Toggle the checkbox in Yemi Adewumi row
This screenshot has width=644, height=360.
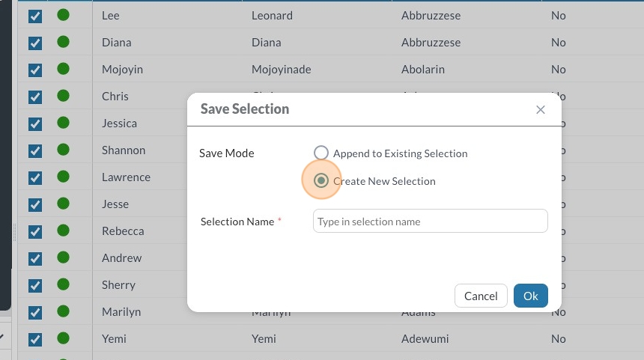point(35,339)
